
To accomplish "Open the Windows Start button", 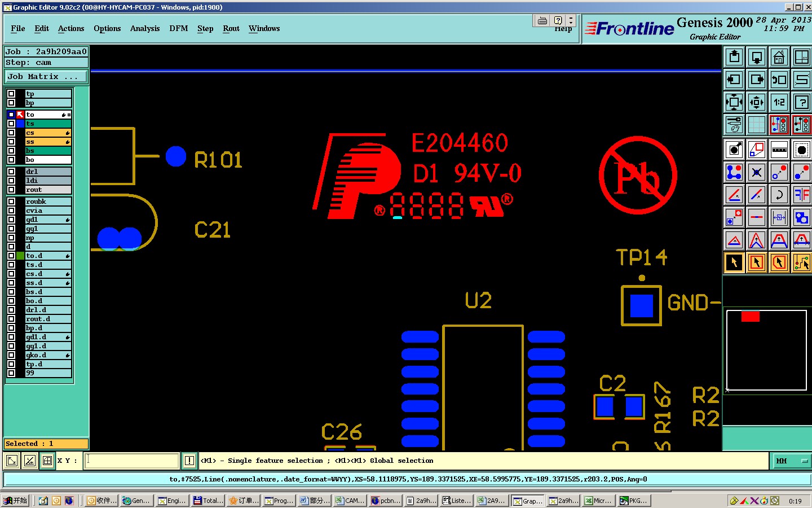I will [15, 501].
